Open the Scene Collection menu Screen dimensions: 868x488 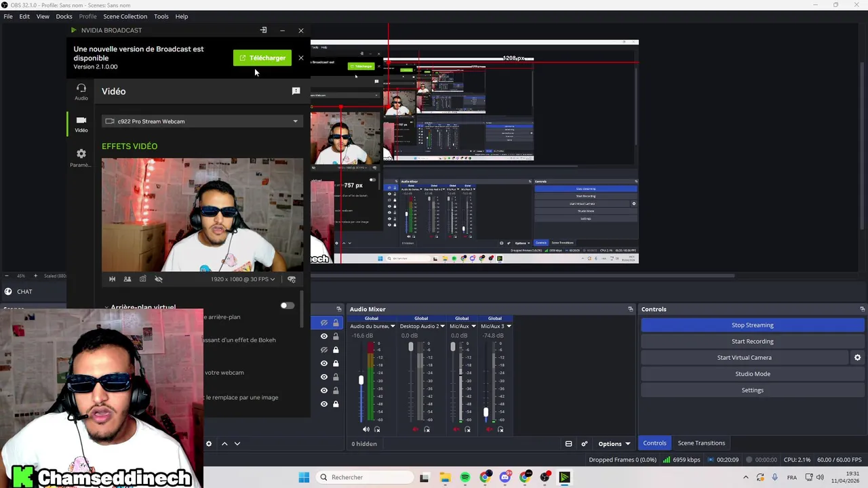(125, 16)
